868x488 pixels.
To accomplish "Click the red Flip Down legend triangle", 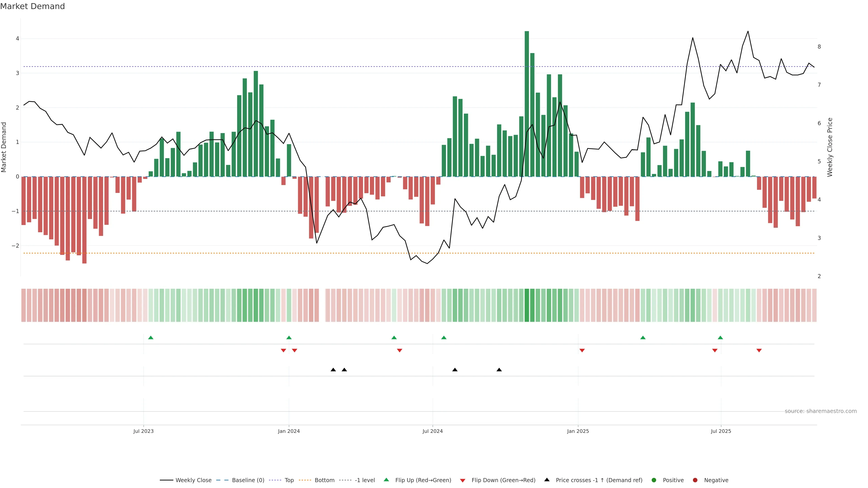I will (x=463, y=481).
